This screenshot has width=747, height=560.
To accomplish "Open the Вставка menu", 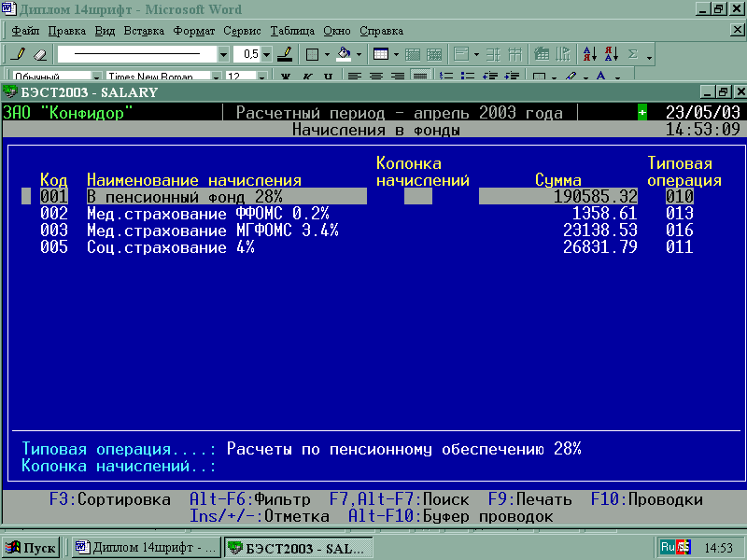I will (144, 31).
